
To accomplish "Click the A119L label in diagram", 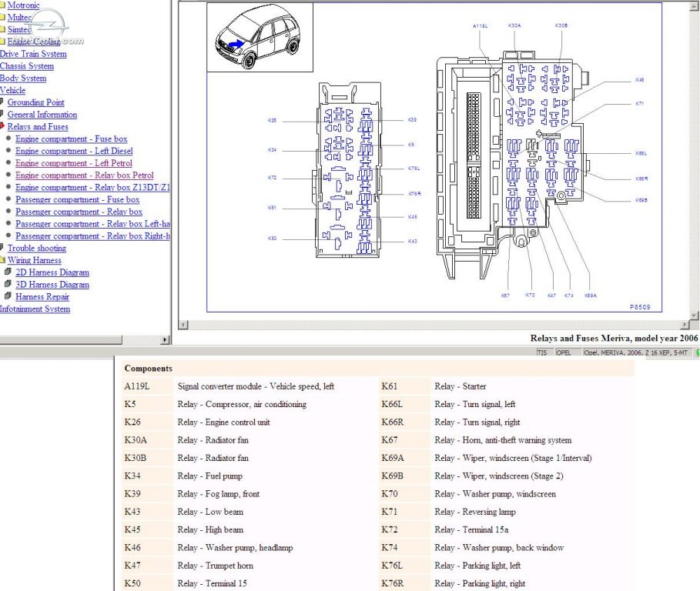I will point(481,26).
